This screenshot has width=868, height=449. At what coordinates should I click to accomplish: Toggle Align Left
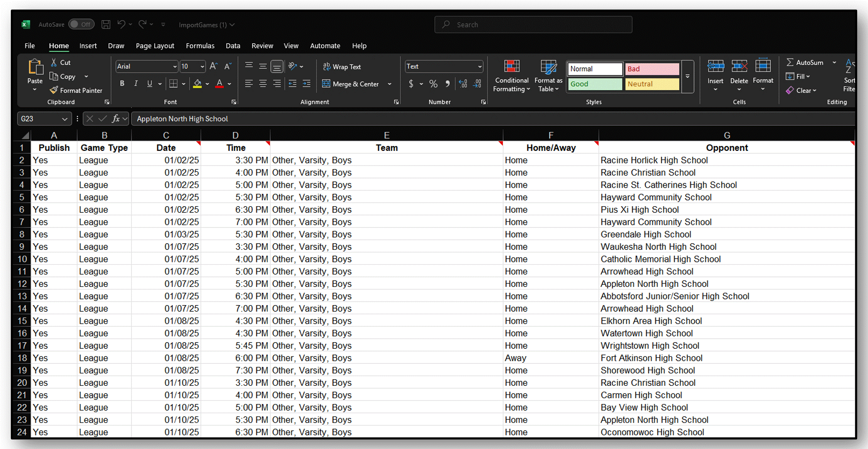[249, 84]
